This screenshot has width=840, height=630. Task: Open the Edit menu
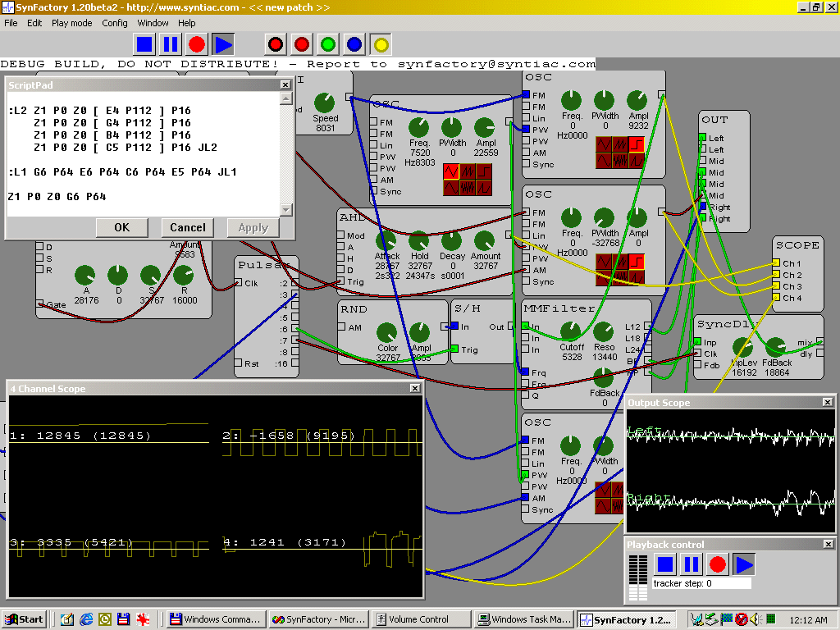click(34, 23)
